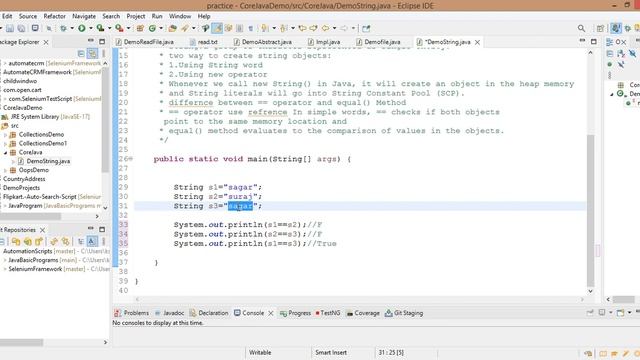
Task: Click the Coverage launch icon
Action: tap(100, 28)
